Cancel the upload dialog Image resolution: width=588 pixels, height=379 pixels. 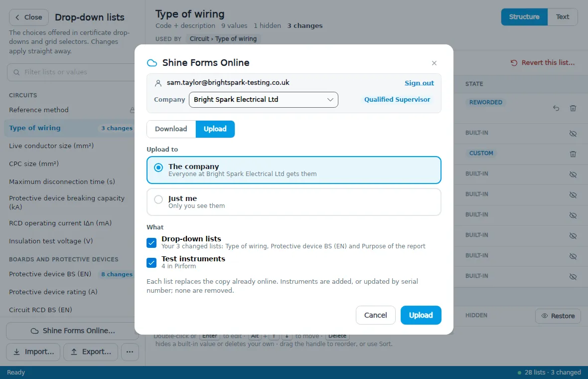click(375, 315)
